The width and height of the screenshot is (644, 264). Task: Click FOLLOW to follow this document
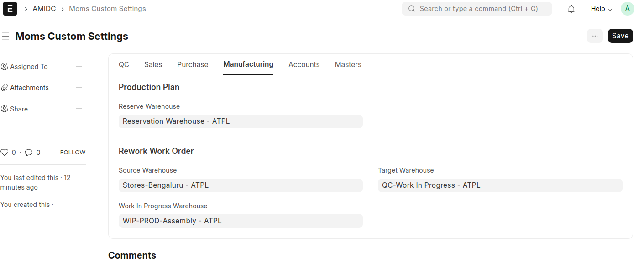(x=73, y=153)
